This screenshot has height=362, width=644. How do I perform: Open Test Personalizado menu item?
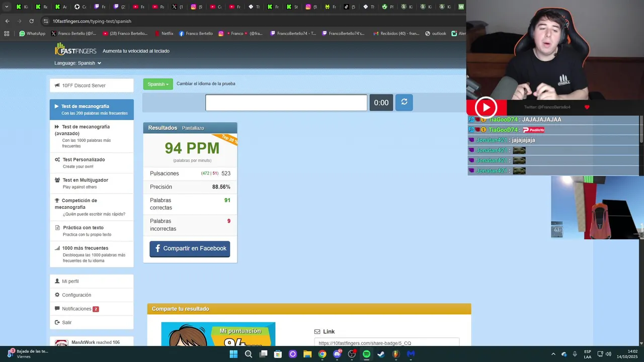pos(92,163)
